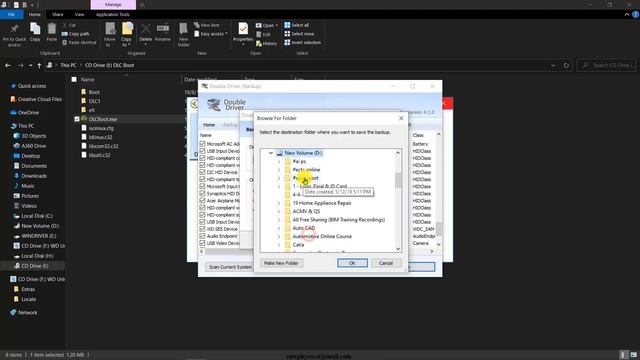Click Scan Current System button
The height and width of the screenshot is (360, 640).
tap(230, 267)
